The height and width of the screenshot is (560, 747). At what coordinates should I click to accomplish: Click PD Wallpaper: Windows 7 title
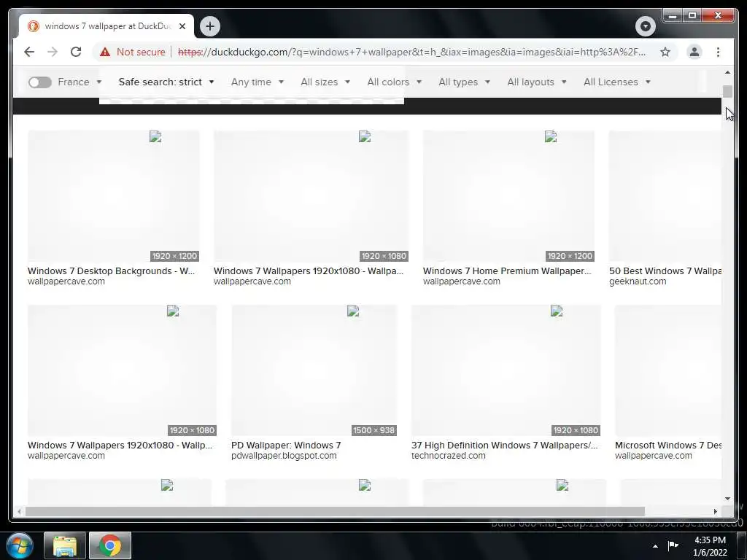286,446
